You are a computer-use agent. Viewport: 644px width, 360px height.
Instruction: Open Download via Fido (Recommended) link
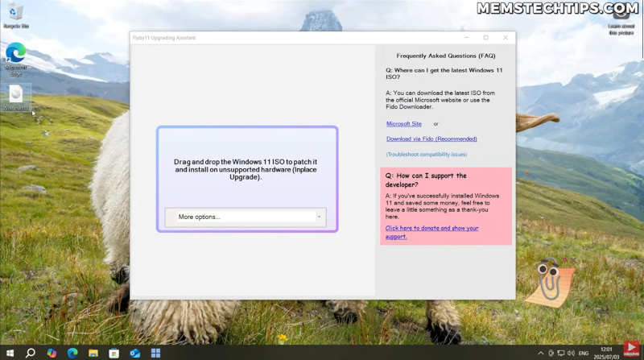pos(431,139)
